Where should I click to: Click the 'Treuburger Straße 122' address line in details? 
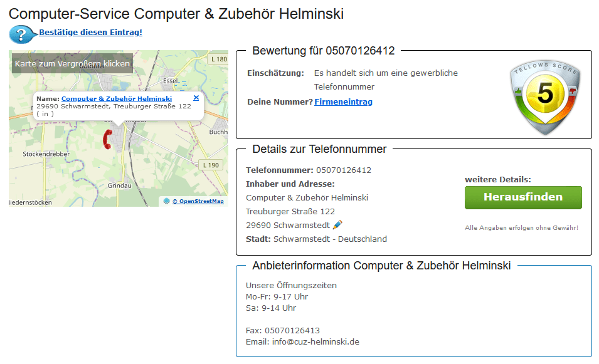tap(290, 211)
